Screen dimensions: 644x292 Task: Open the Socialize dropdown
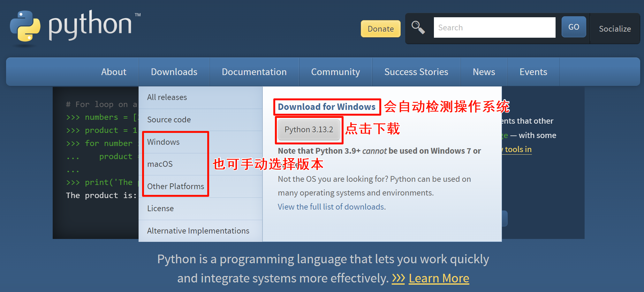[x=615, y=29]
